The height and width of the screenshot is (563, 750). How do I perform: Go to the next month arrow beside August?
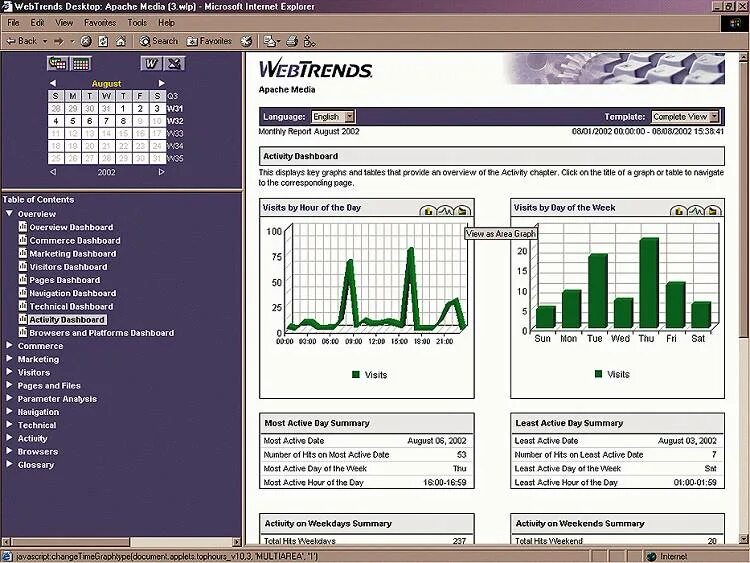click(x=162, y=83)
